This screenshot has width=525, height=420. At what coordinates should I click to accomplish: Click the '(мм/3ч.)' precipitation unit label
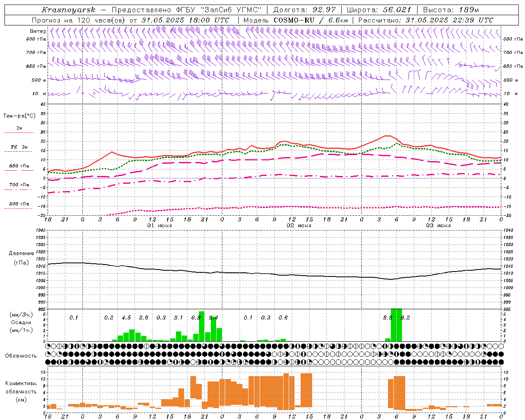[21, 315]
